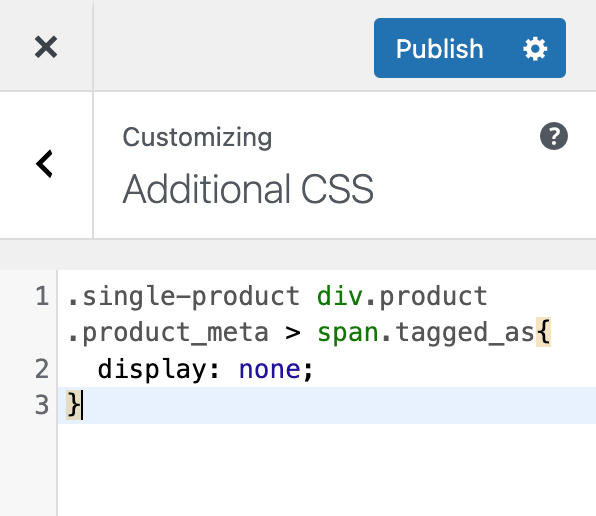This screenshot has width=596, height=516.
Task: Click line number 2 in the gutter
Action: pos(42,369)
